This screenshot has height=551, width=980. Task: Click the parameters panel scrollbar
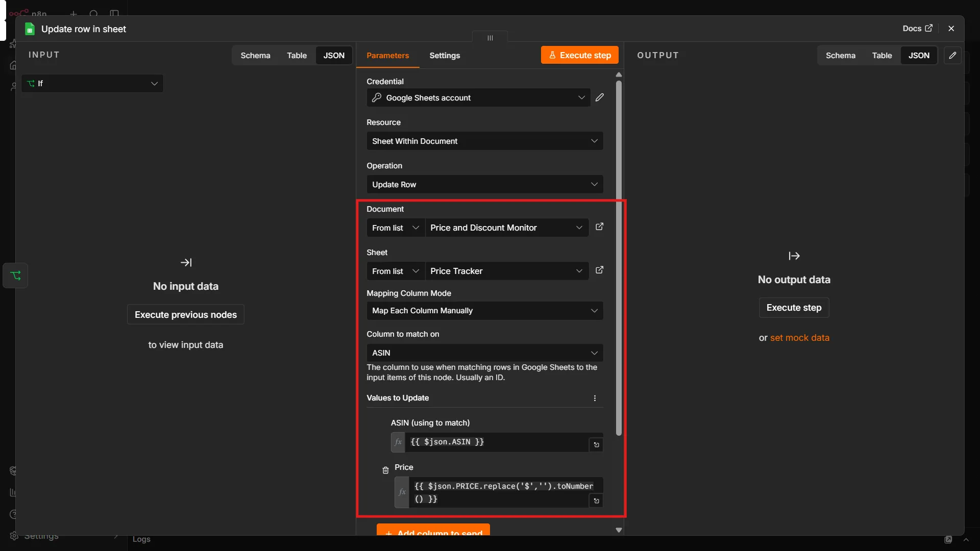coord(619,258)
